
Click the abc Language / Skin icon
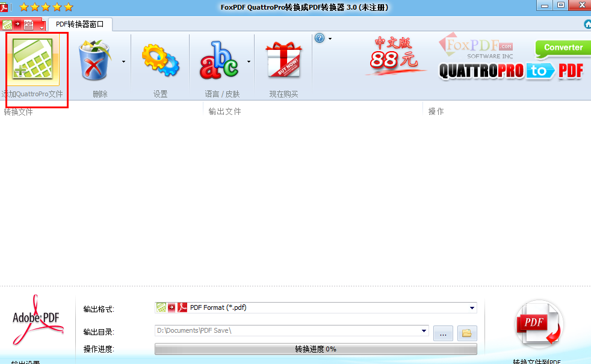tap(219, 60)
